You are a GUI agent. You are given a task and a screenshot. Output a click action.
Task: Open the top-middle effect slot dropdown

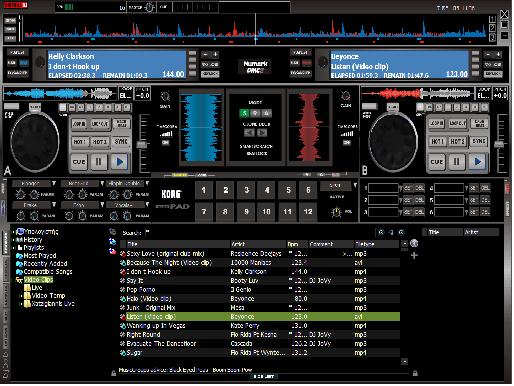[x=102, y=183]
